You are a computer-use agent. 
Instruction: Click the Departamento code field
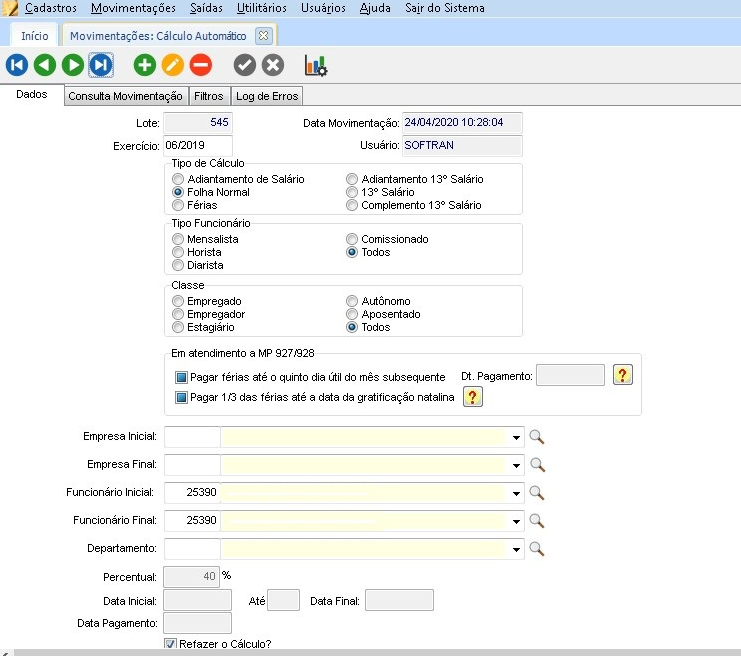(192, 548)
